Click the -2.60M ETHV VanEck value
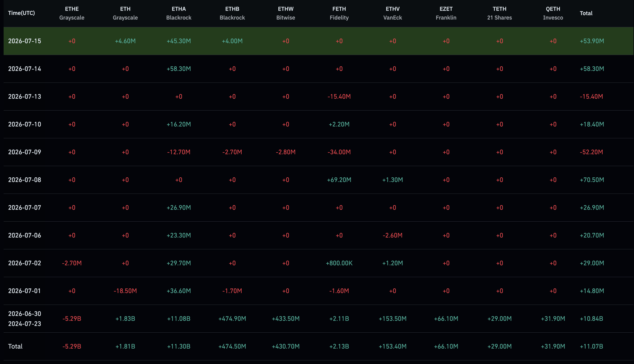 pyautogui.click(x=393, y=235)
